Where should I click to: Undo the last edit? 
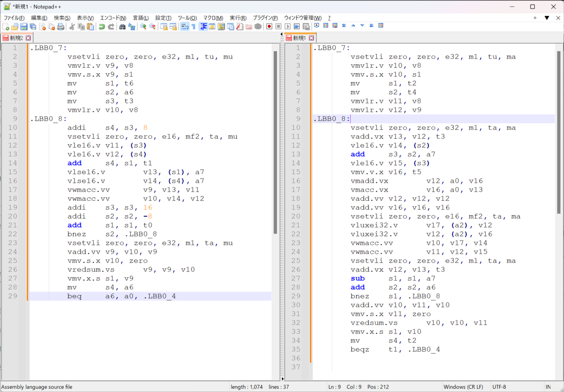[x=102, y=26]
